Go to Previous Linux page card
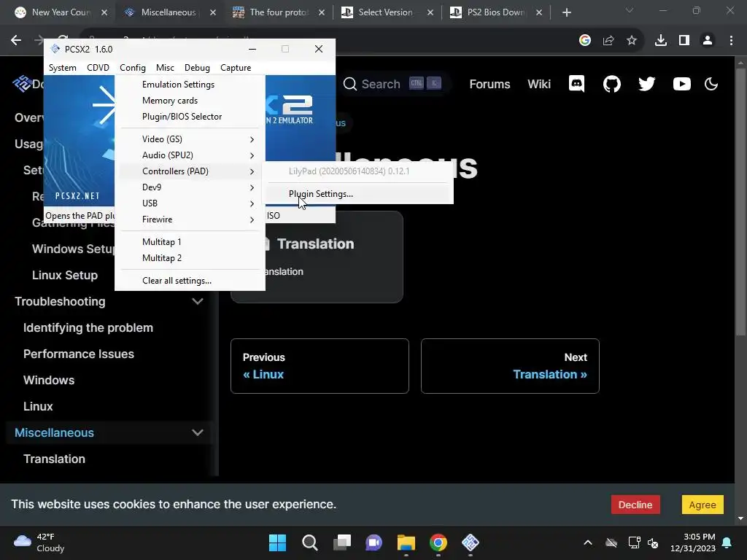 [x=320, y=366]
